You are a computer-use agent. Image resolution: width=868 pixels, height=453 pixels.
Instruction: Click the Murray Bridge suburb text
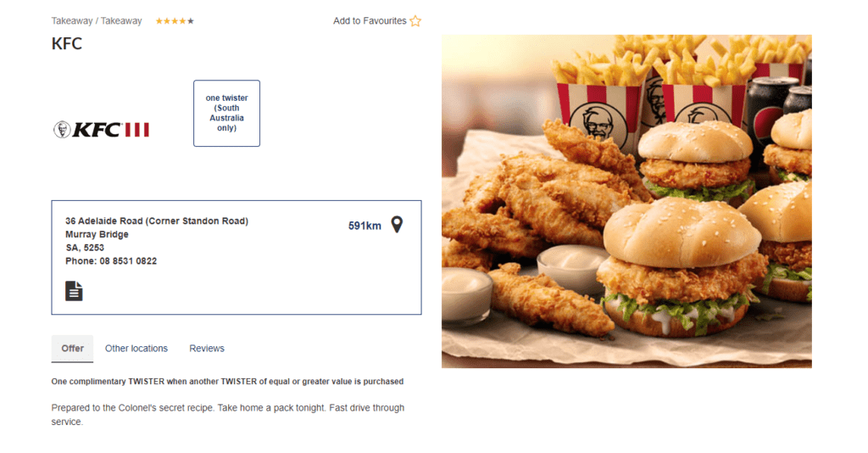(x=97, y=234)
